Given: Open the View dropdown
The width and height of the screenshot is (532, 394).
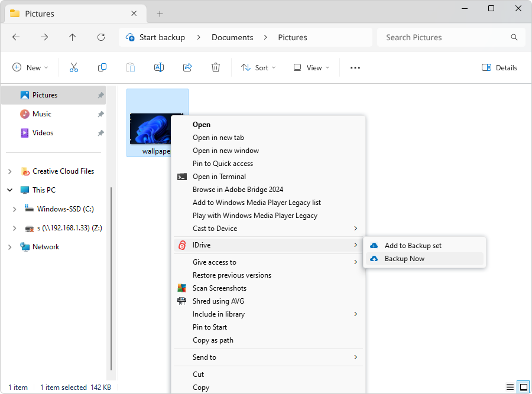Looking at the screenshot, I should tap(312, 68).
